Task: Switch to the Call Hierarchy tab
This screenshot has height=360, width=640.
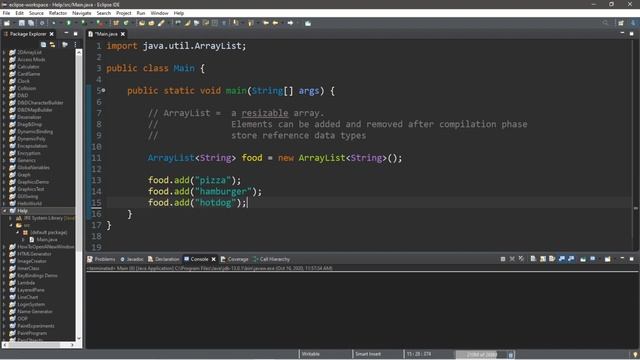Action: click(x=271, y=259)
